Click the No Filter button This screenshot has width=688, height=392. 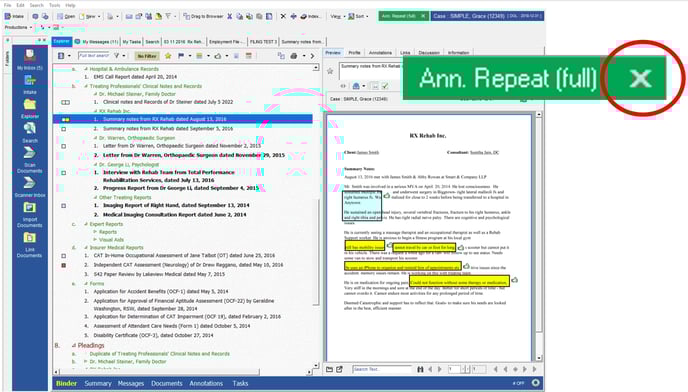pyautogui.click(x=147, y=56)
